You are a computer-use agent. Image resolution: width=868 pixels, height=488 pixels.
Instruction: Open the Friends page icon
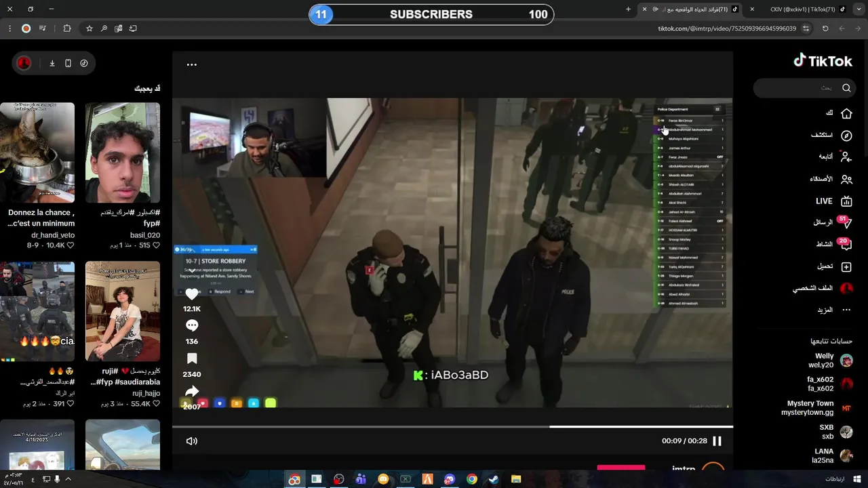[846, 180]
